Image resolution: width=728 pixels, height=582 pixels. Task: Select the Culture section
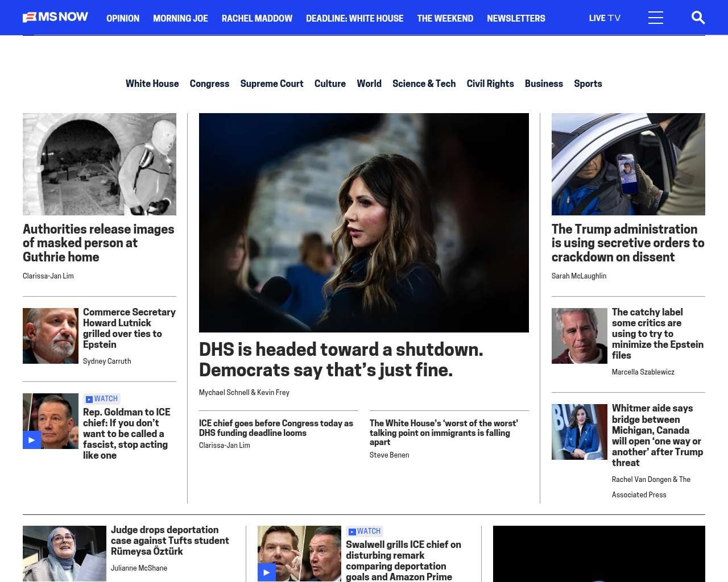point(330,84)
